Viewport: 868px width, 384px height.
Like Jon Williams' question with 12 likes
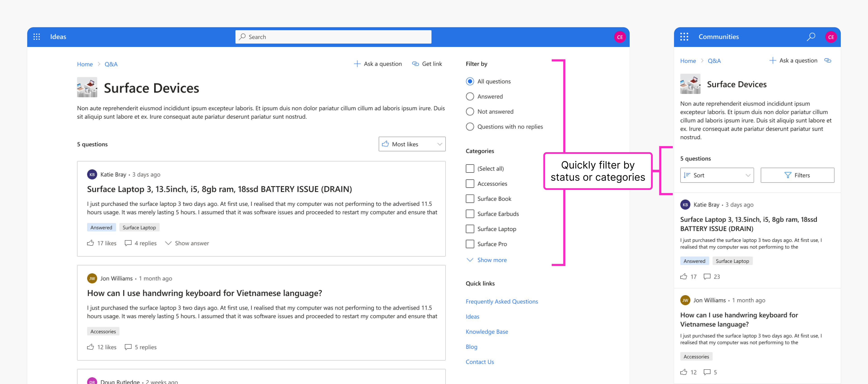102,347
